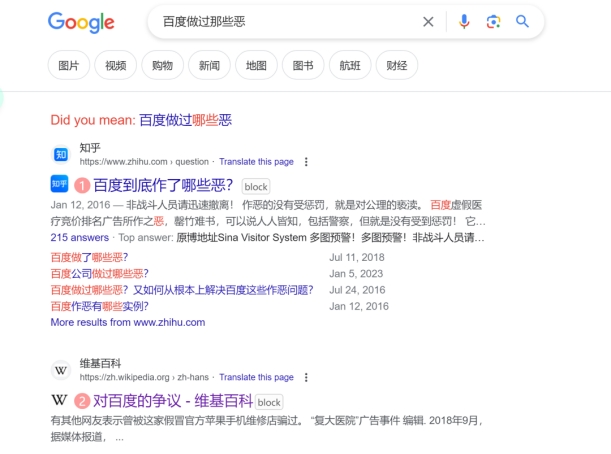611x454 pixels.
Task: Open sublink 百度作恶有哪些实例?
Action: 99,306
